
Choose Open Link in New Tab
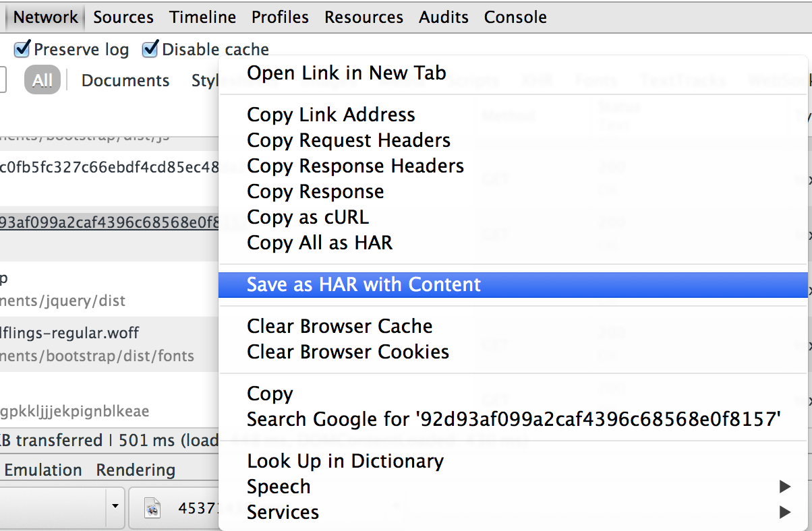[x=346, y=73]
